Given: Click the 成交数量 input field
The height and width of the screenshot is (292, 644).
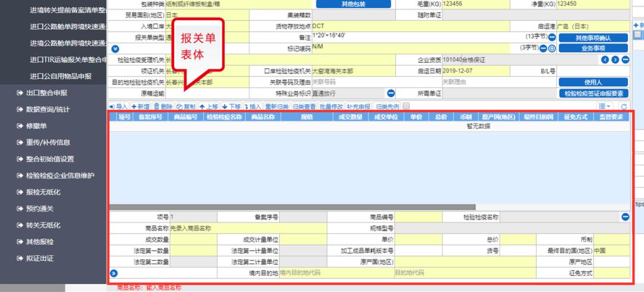Looking at the screenshot, I should click(x=193, y=239).
